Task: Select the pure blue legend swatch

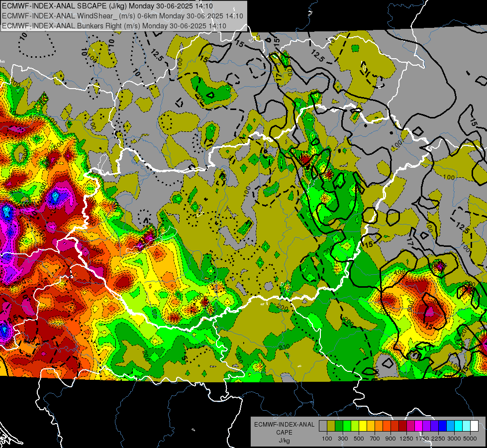Action: pyautogui.click(x=442, y=426)
